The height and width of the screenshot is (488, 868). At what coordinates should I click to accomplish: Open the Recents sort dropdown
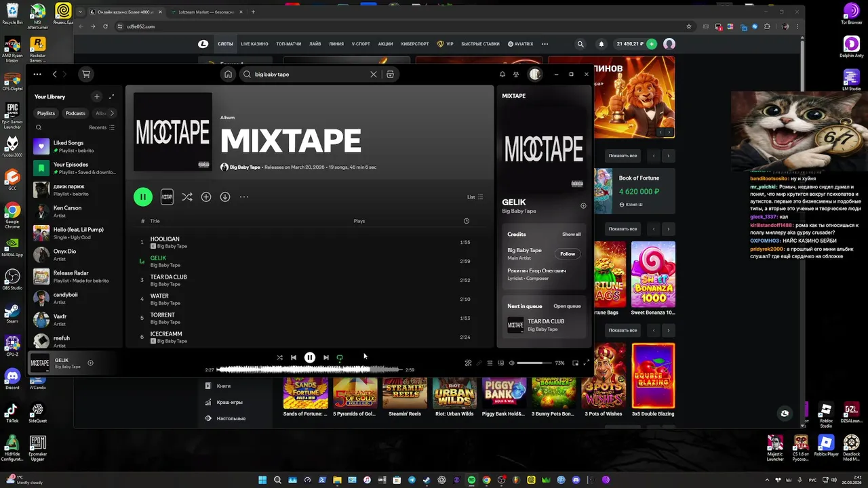click(102, 127)
